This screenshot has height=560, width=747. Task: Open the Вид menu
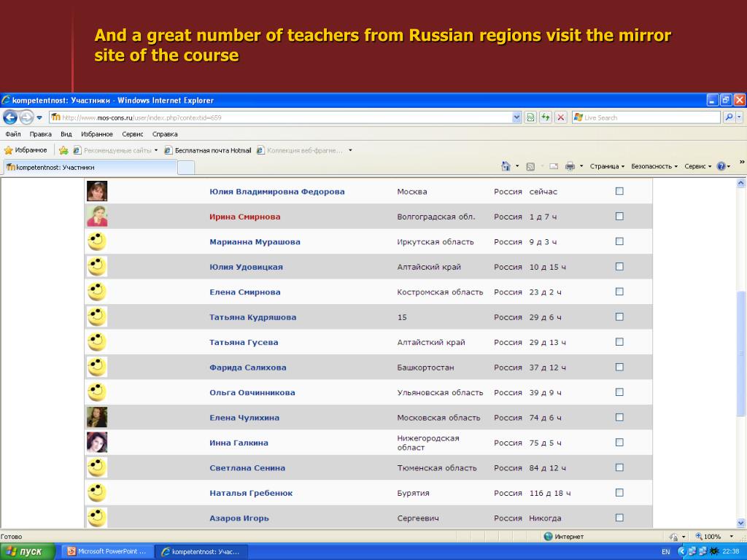tap(66, 134)
